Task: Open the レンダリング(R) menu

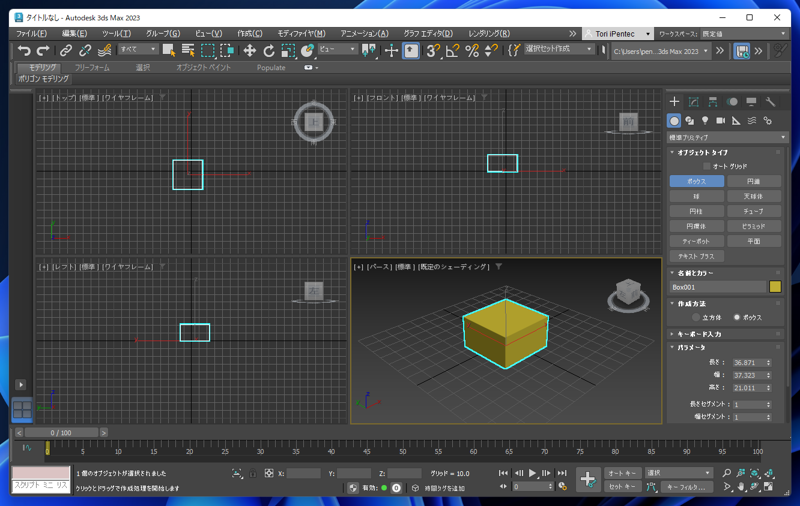Action: point(489,34)
